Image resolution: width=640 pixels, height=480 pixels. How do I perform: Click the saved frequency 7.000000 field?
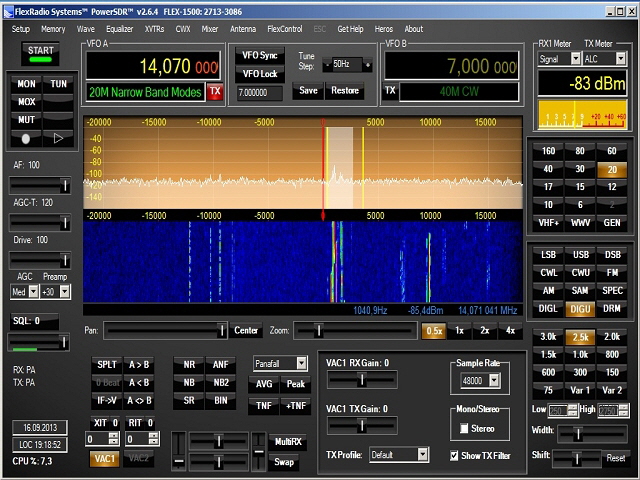coord(259,93)
